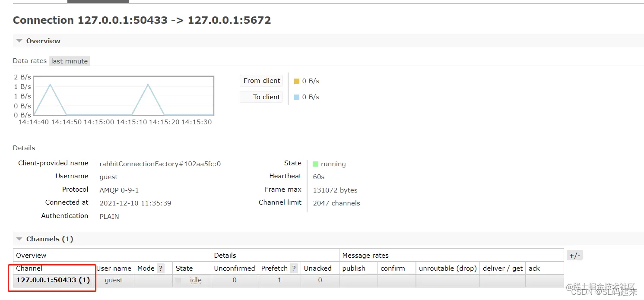Open channel 127.0.0.1:50433 (1) link
The width and height of the screenshot is (644, 300).
pos(53,280)
